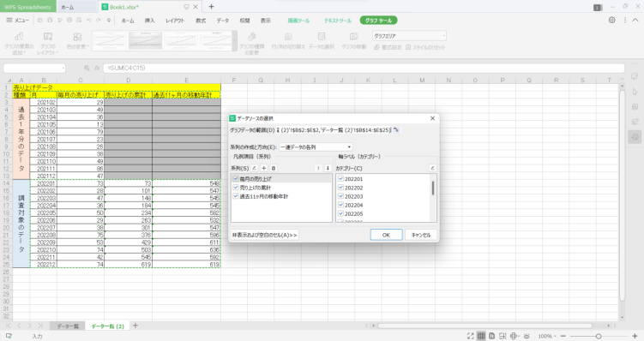Click Change Chart Type in ribbon
The height and width of the screenshot is (341, 644).
pos(252,43)
